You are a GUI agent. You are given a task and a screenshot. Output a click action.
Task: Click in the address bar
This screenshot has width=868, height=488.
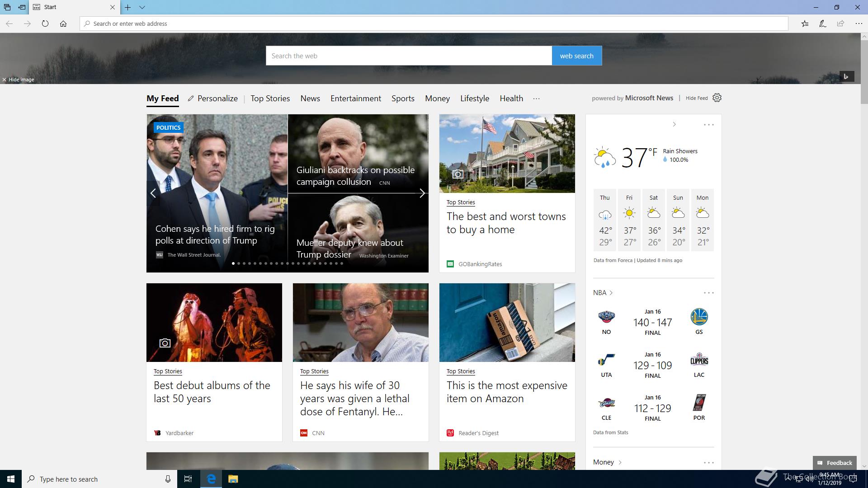click(x=434, y=23)
